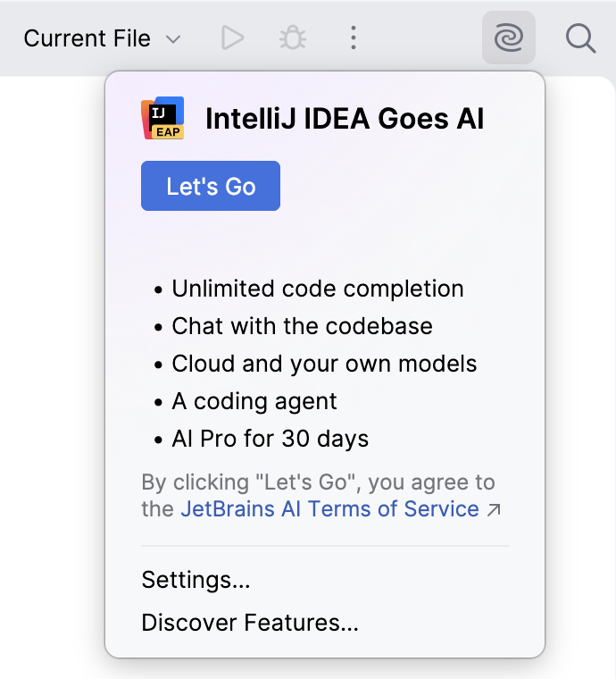Open Discover Features... menu entry
Screen dimensions: 616x679
(x=250, y=623)
